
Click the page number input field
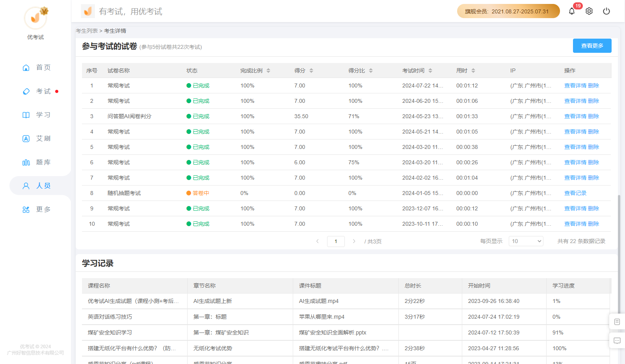click(336, 241)
